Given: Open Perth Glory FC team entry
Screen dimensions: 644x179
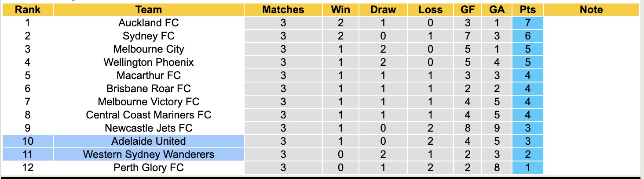Looking at the screenshot, I should click(x=149, y=168).
